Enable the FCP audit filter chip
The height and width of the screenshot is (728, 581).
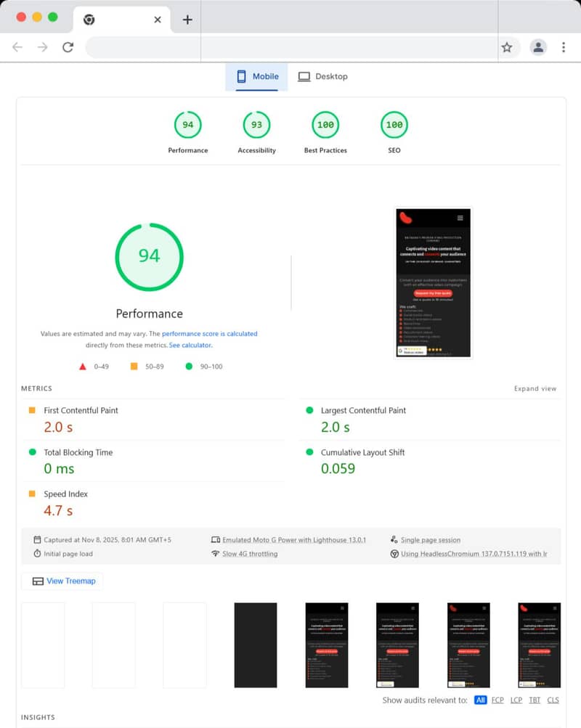point(497,700)
